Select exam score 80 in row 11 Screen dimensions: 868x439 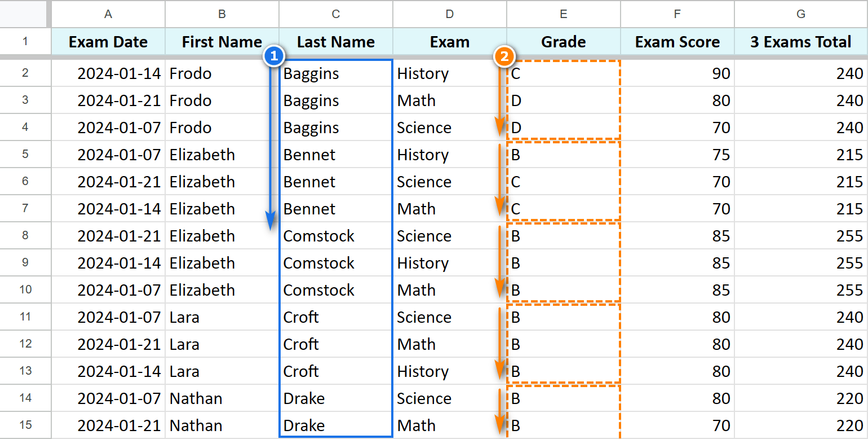click(677, 317)
